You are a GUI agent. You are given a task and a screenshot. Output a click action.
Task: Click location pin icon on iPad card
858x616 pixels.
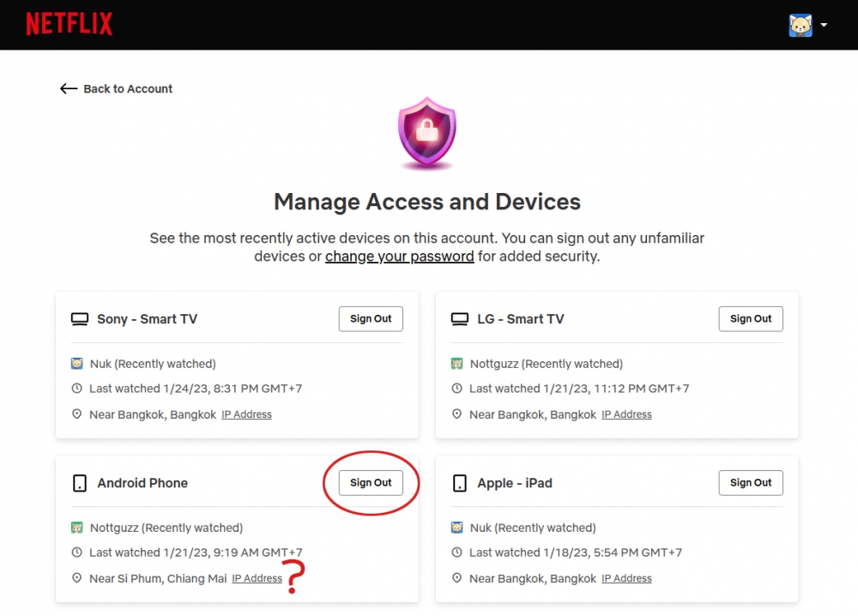click(x=457, y=578)
